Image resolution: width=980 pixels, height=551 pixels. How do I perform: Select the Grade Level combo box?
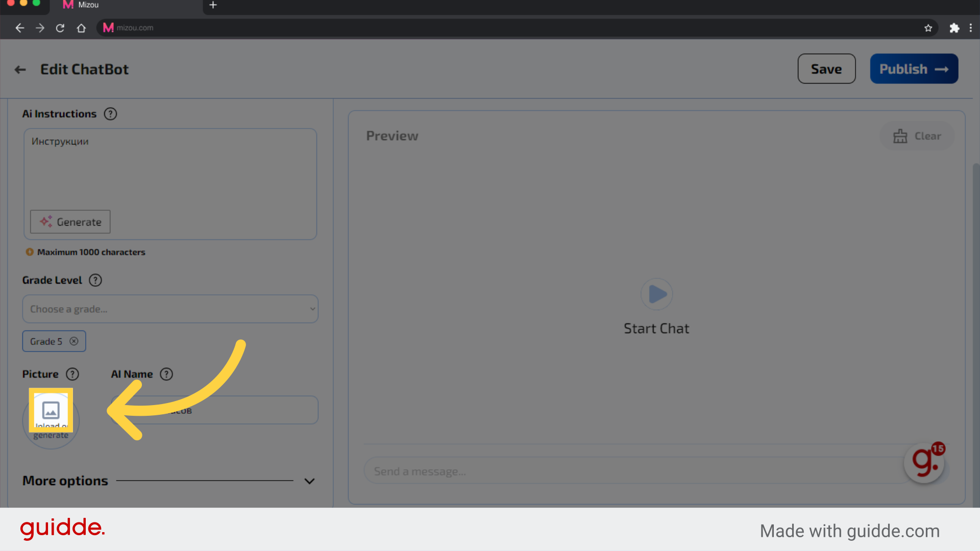170,309
